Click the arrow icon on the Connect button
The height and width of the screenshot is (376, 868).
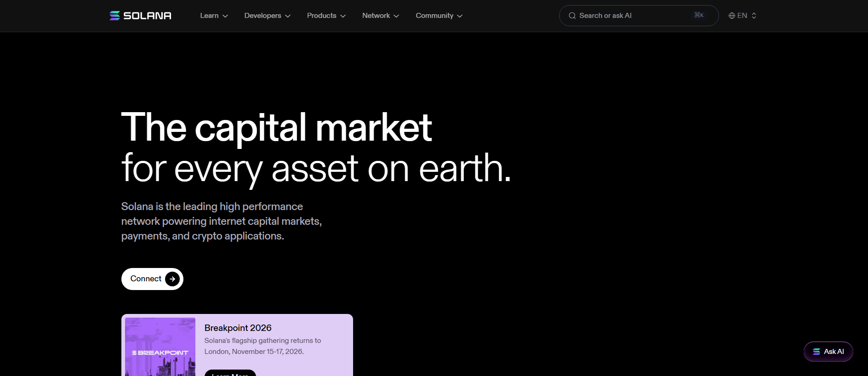tap(172, 279)
